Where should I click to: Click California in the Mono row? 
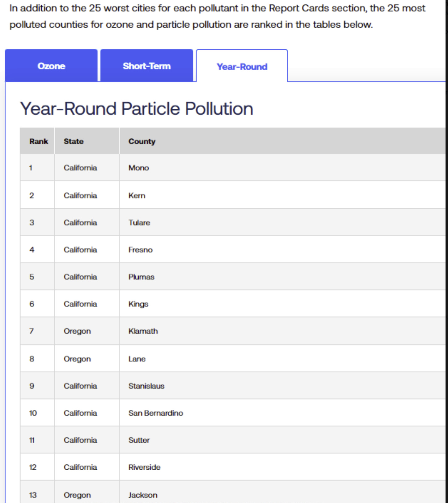click(x=80, y=168)
